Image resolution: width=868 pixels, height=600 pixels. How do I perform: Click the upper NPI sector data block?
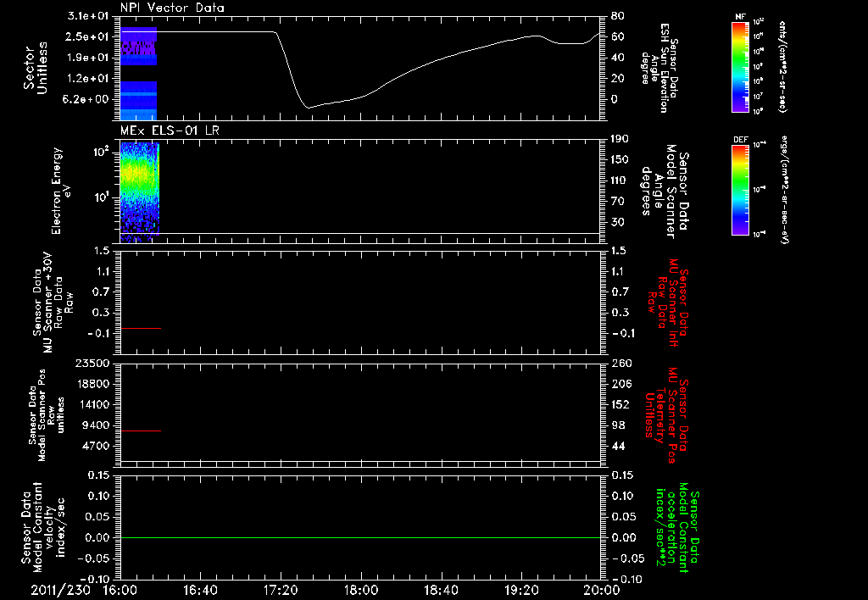(138, 46)
